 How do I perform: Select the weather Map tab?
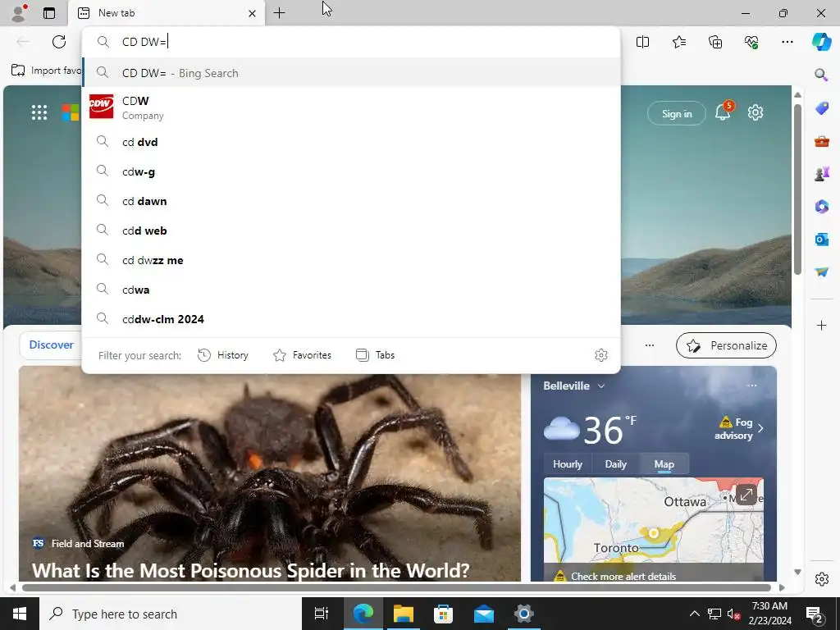664,464
